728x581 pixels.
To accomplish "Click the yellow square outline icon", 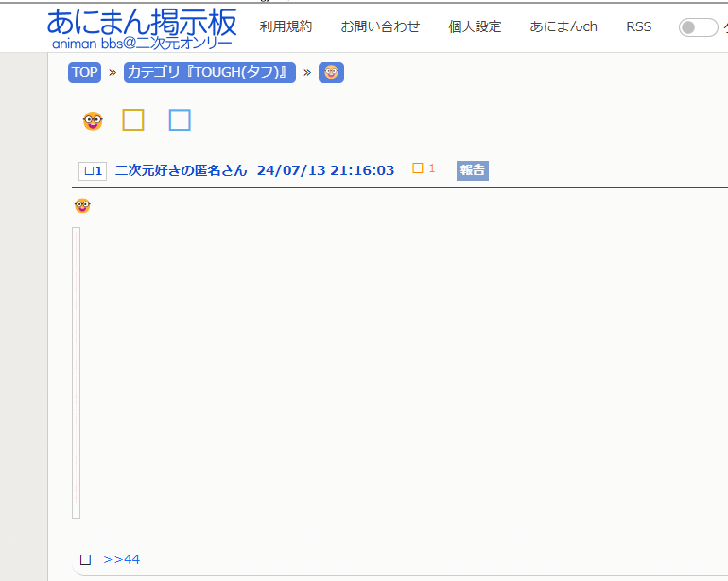I will pyautogui.click(x=133, y=120).
